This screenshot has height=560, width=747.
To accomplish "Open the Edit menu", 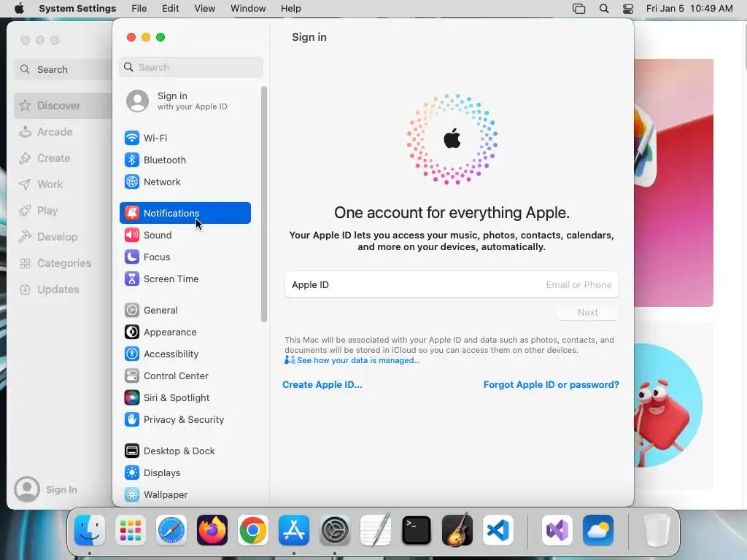I will coord(170,9).
